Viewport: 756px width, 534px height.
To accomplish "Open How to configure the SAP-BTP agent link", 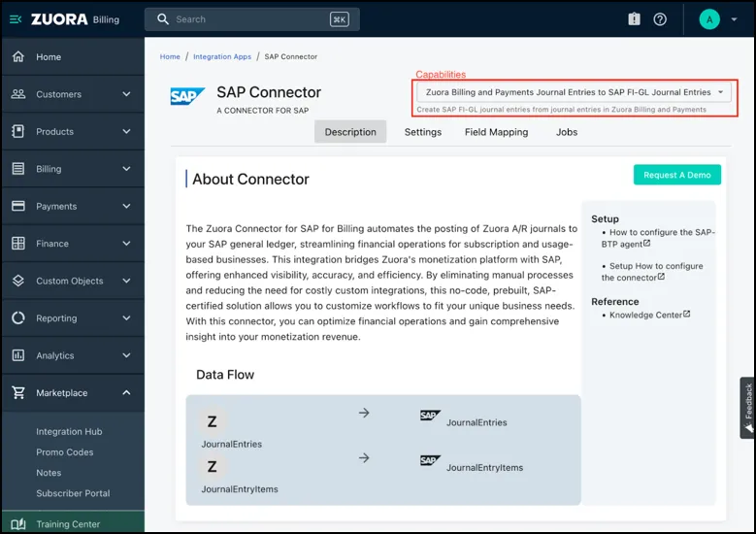I will (658, 238).
